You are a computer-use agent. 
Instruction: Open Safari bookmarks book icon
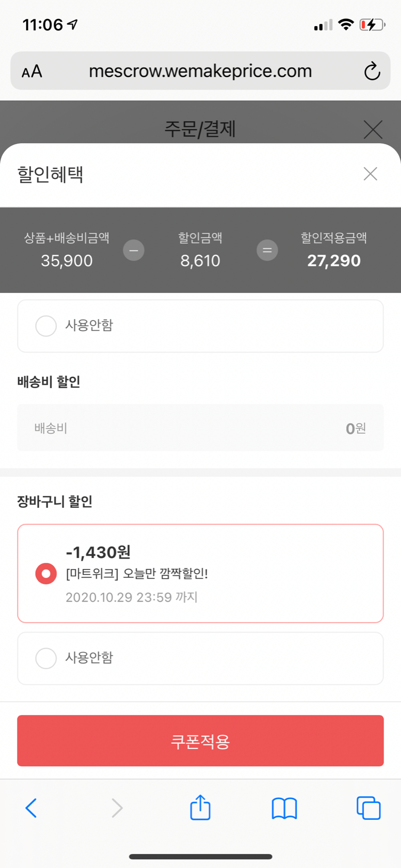coord(284,808)
